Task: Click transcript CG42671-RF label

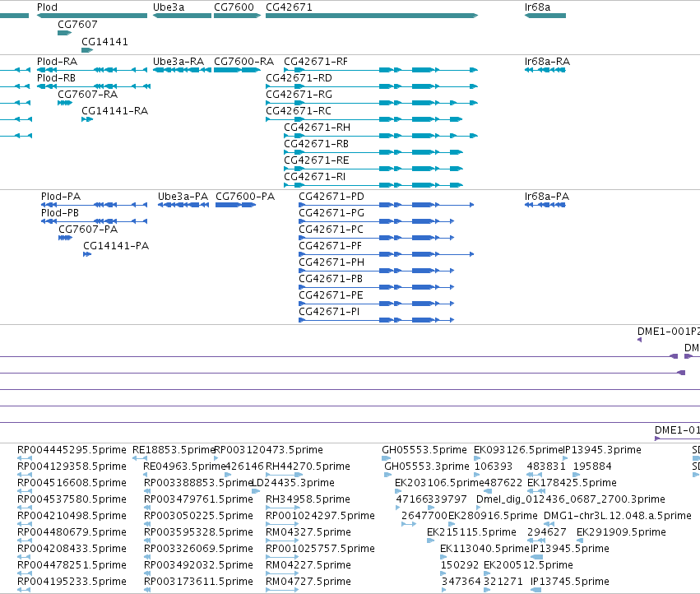Action: click(x=315, y=62)
